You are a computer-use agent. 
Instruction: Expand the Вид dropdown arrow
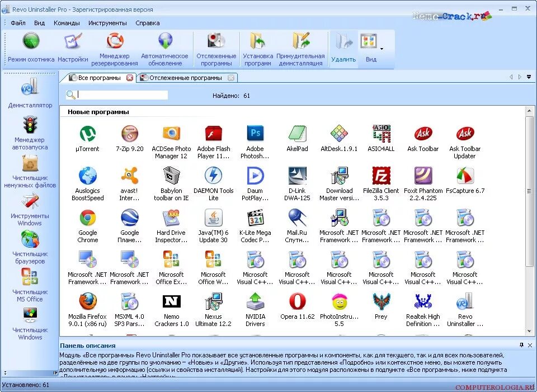(x=382, y=49)
